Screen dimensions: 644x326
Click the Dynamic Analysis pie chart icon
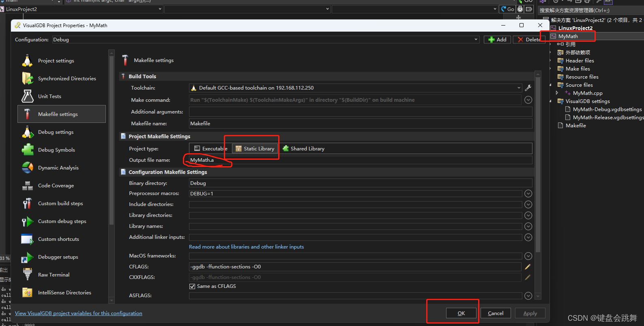[28, 167]
